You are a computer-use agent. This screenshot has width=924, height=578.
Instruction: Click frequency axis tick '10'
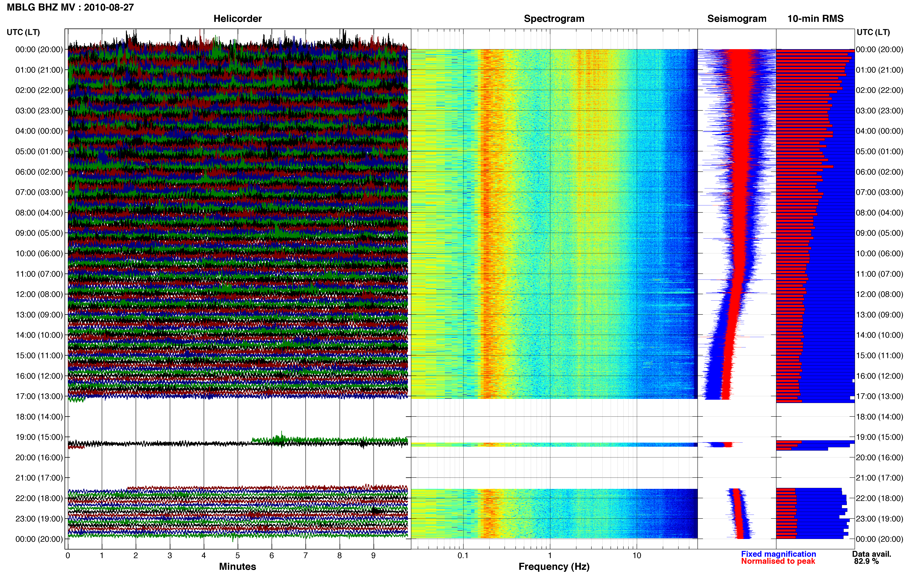[637, 556]
